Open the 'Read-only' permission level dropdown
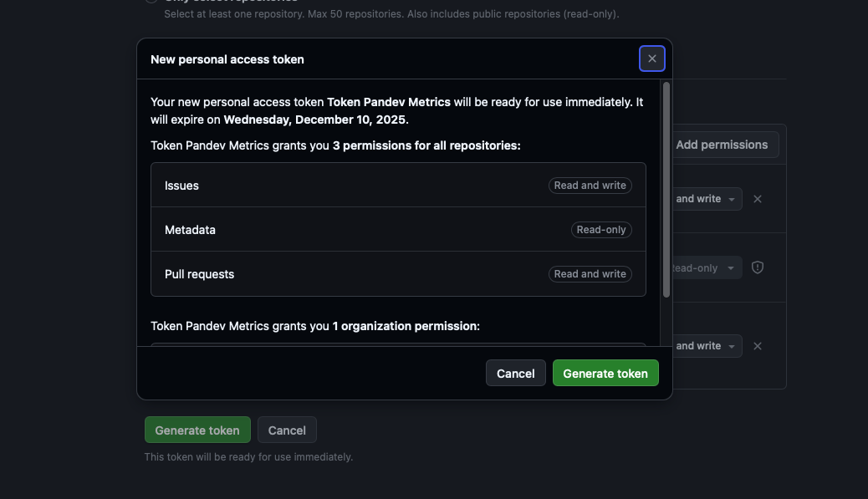 703,267
